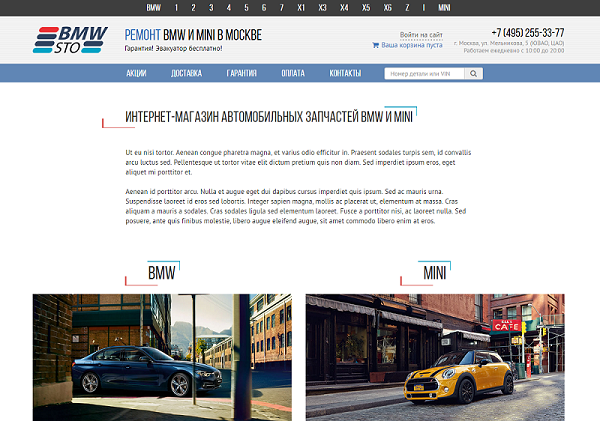
Task: Open X3 model link
Action: [x=323, y=8]
